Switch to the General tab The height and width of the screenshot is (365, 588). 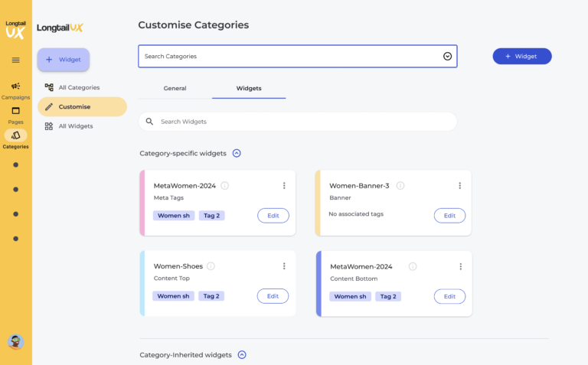point(175,89)
